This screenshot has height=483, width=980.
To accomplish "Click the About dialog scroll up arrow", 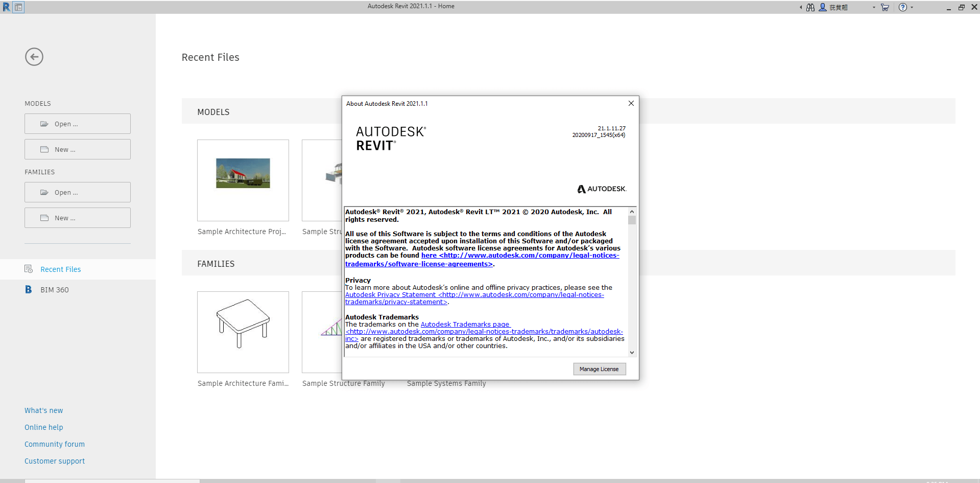I will click(x=632, y=212).
